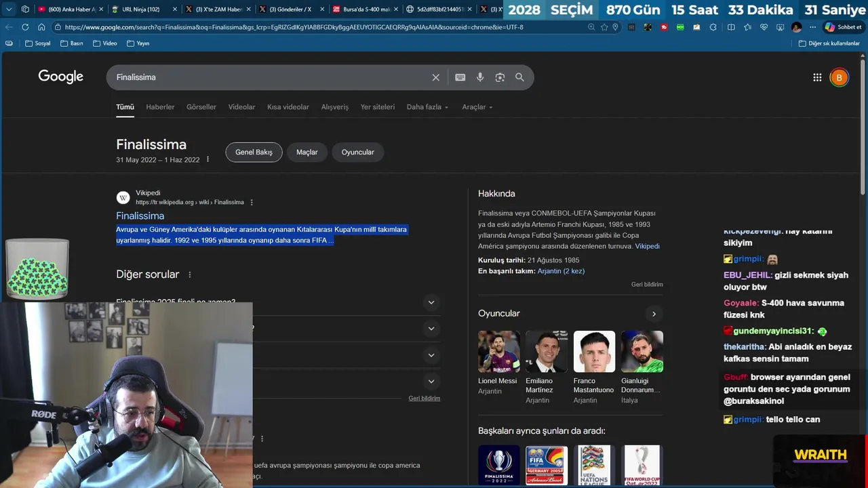Screen dimensions: 868x488
Task: Search by image with camera icon
Action: (x=500, y=77)
